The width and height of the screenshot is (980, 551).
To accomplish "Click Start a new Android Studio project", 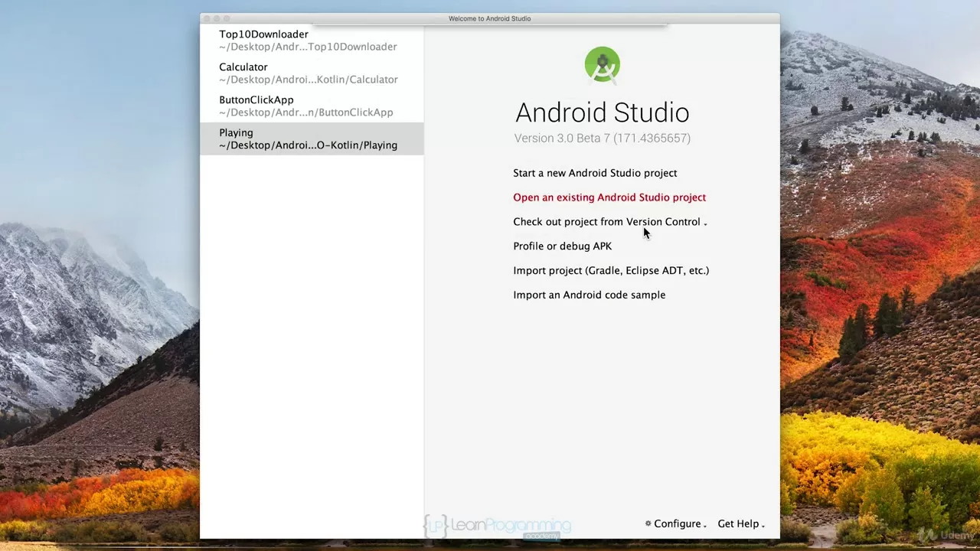I will pyautogui.click(x=595, y=173).
